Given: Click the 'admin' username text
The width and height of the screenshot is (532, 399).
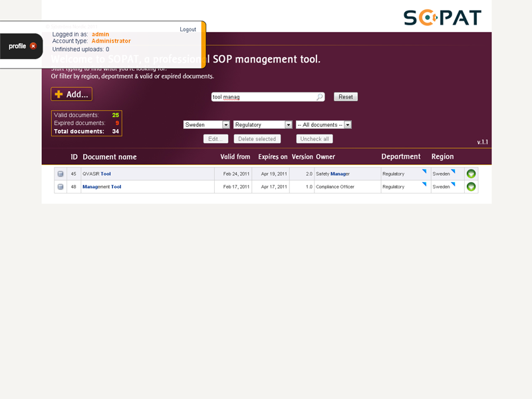Looking at the screenshot, I should [x=100, y=35].
